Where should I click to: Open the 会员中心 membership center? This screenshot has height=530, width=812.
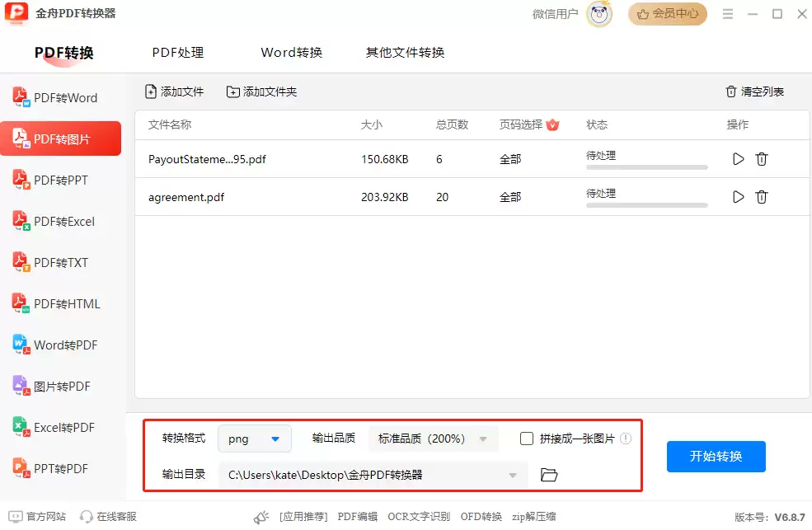pos(668,14)
